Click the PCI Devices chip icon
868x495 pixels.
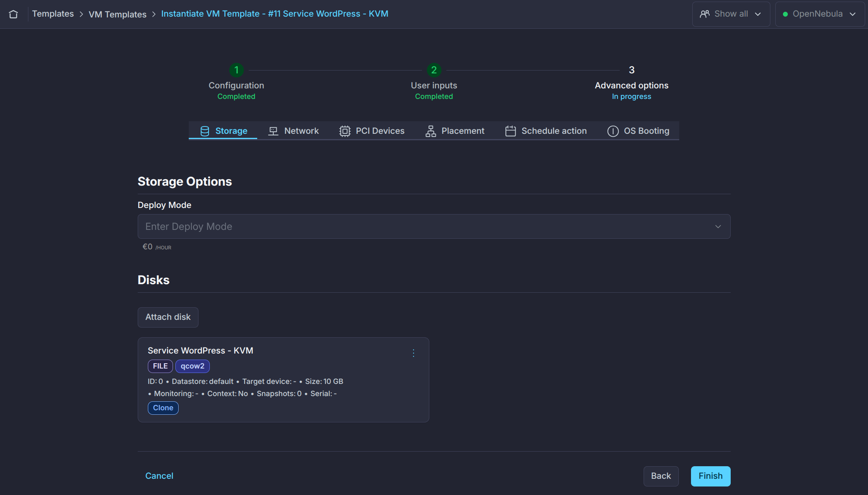[x=345, y=131]
